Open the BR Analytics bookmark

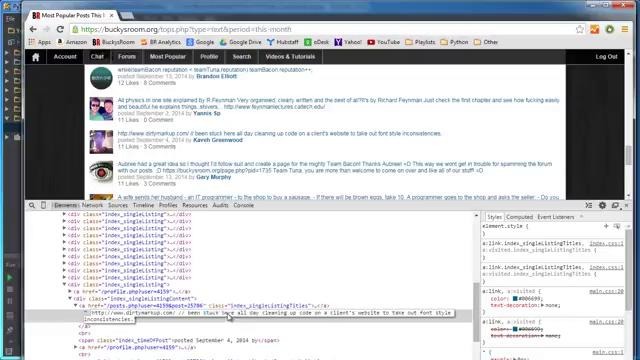160,42
